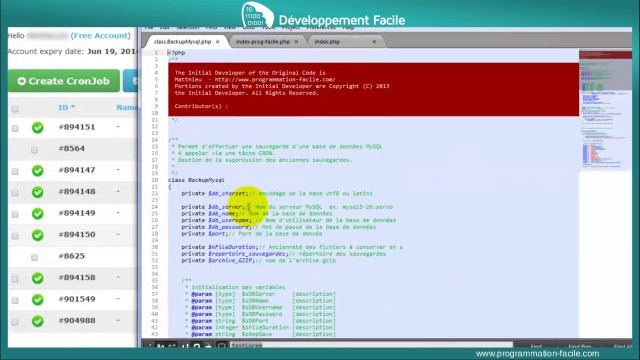The image size is (640, 360).
Task: Click the 'private $archive_GZIP' code line
Action: [258, 260]
